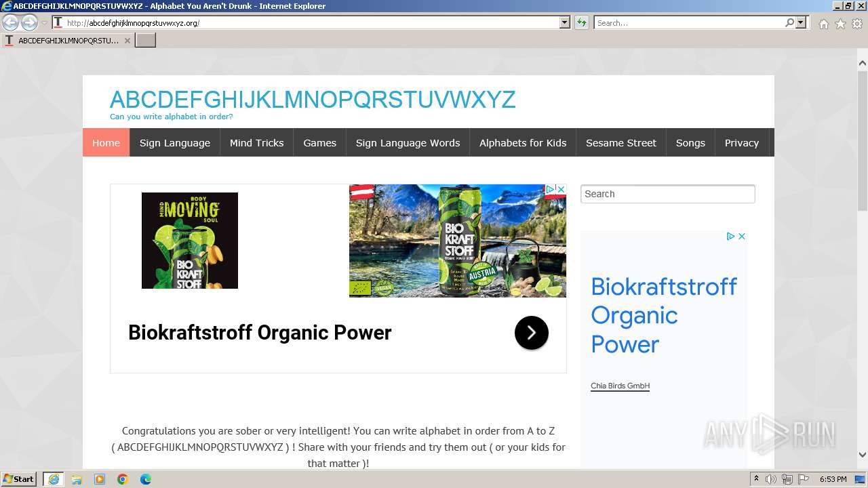Open the Sign Language menu item

175,142
